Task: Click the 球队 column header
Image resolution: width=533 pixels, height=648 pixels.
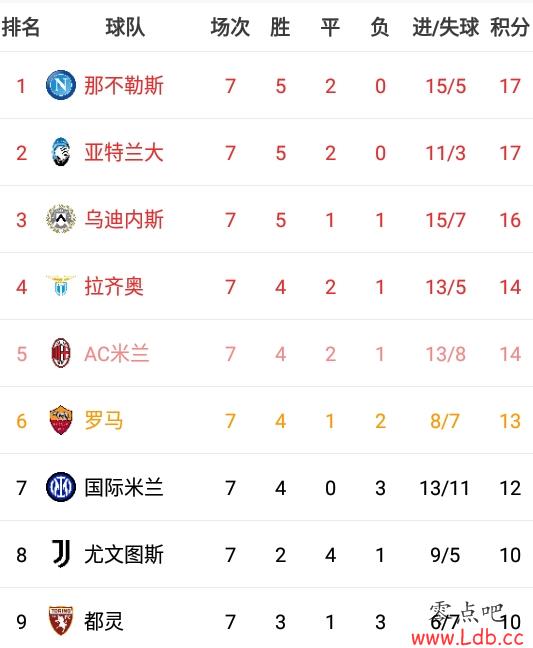Action: [x=125, y=27]
